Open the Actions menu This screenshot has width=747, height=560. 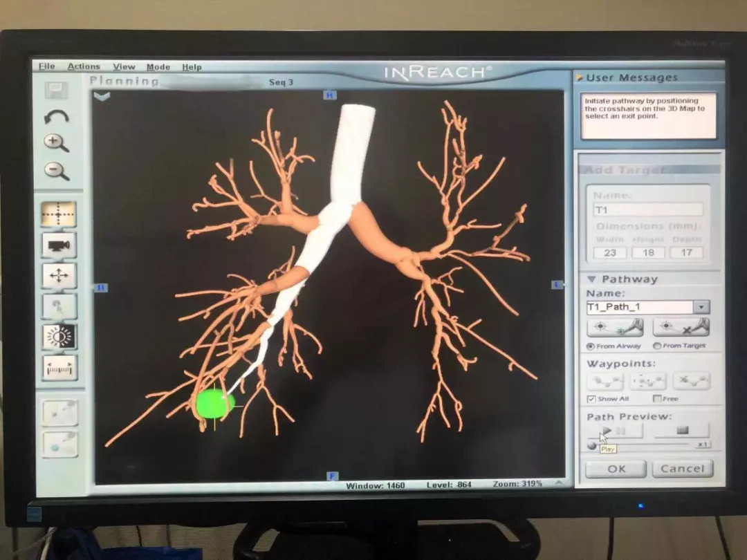click(x=84, y=67)
